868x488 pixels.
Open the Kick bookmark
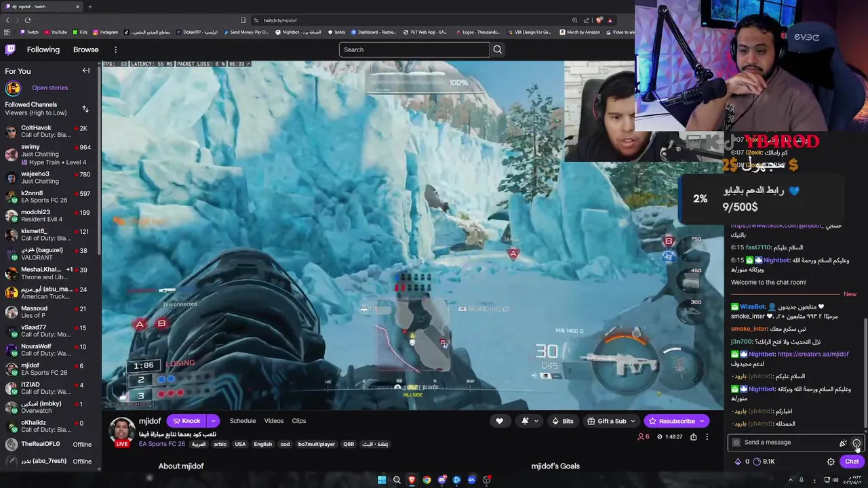(80, 32)
